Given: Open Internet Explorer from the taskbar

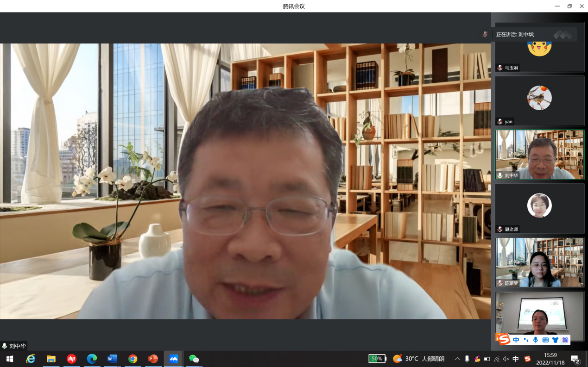Looking at the screenshot, I should (31, 359).
